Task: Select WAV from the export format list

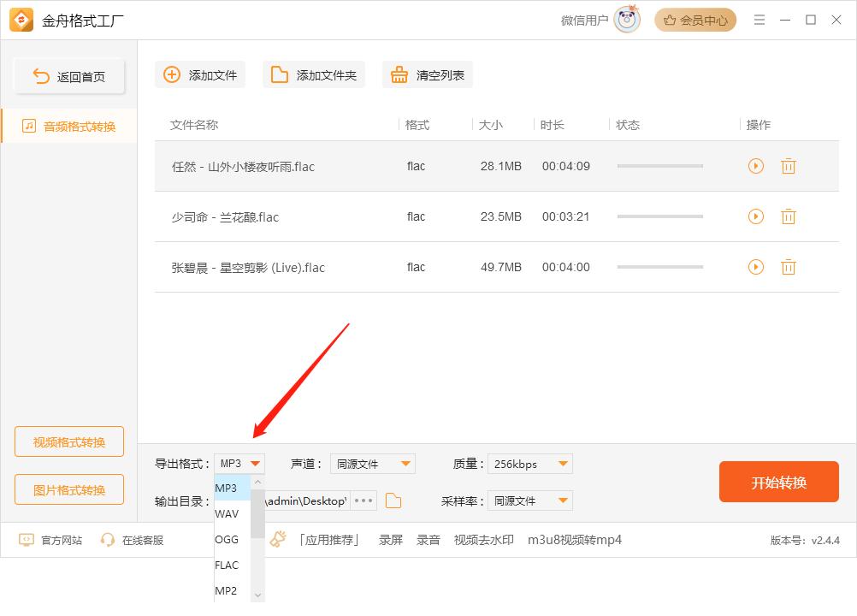Action: [228, 513]
